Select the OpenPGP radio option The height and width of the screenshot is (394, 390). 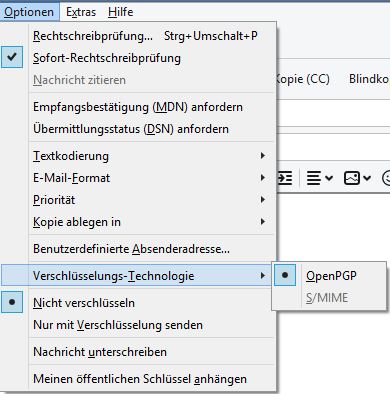coord(329,276)
